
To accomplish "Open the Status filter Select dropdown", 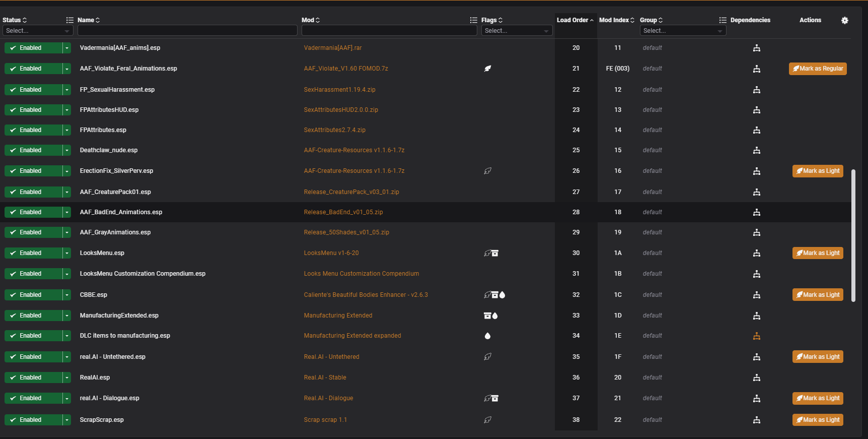I will (37, 31).
